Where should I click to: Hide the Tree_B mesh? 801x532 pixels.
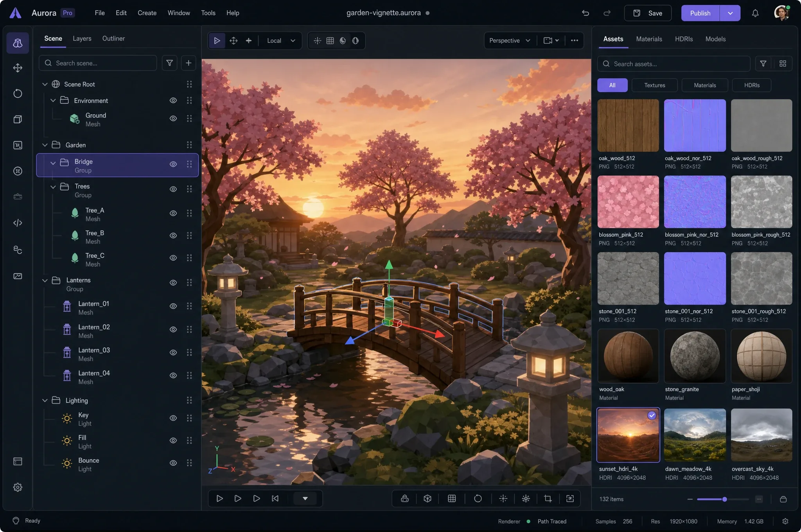[173, 235]
